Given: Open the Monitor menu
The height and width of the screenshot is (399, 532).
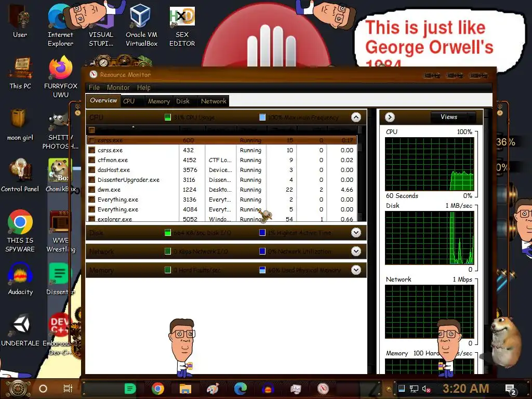Looking at the screenshot, I should coord(118,87).
